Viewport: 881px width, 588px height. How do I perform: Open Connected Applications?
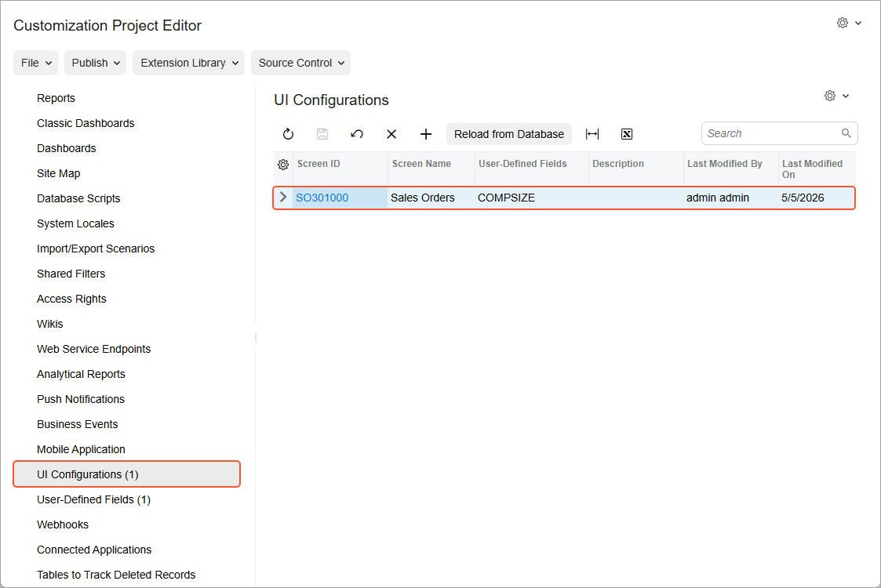[x=94, y=550]
